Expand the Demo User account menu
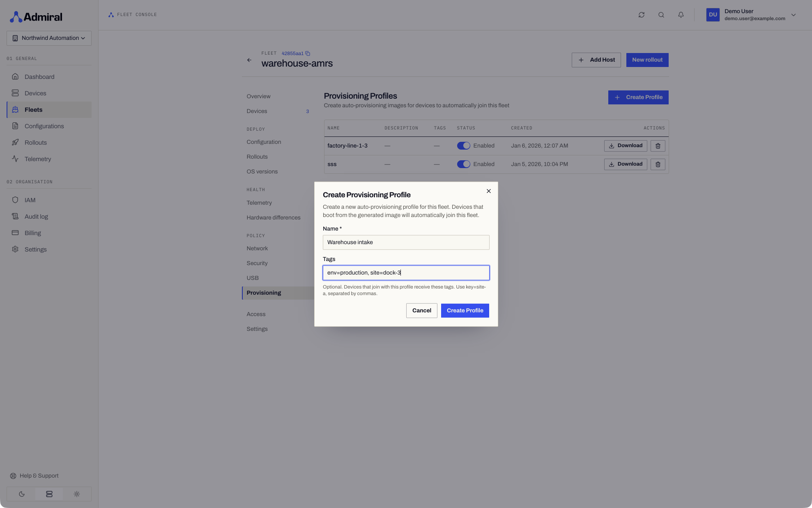 tap(794, 15)
